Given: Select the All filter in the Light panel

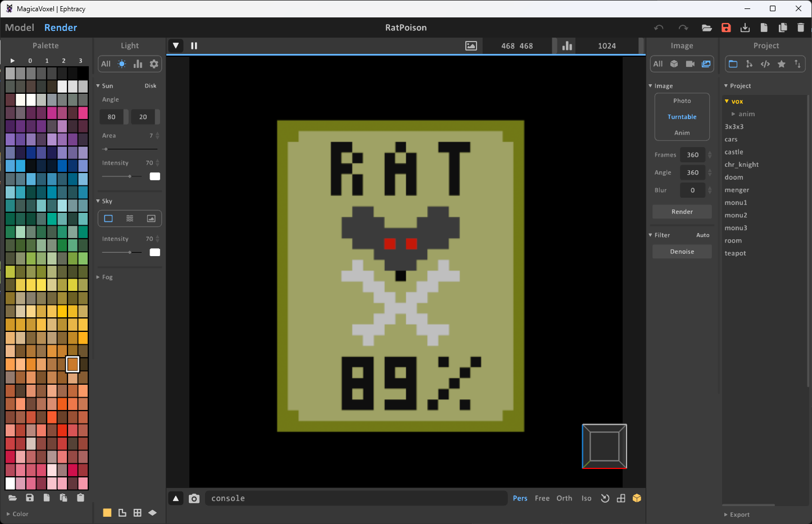Looking at the screenshot, I should pos(105,63).
